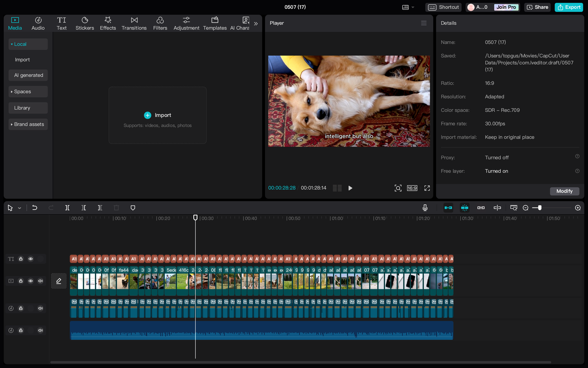Open the 16:9 aspect ratio menu in Player
This screenshot has height=368, width=588.
pyautogui.click(x=412, y=188)
